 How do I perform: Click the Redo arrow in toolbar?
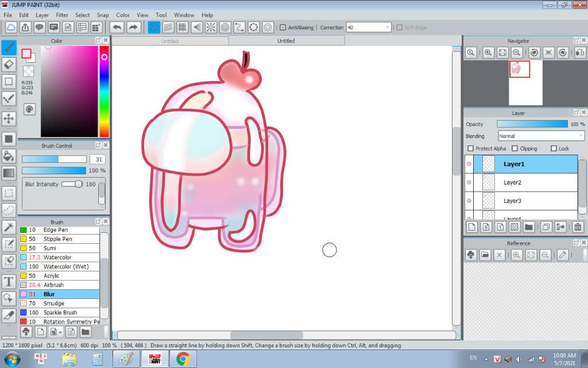133,28
